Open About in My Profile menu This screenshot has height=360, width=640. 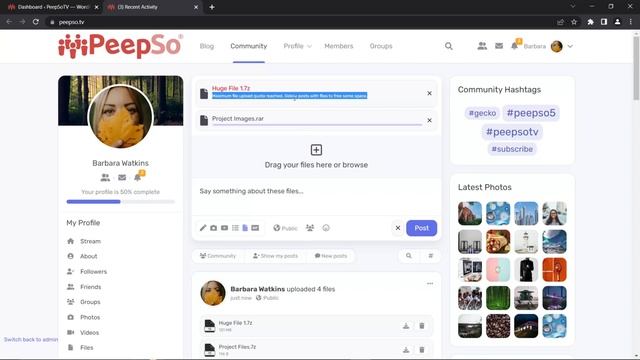[x=89, y=256]
